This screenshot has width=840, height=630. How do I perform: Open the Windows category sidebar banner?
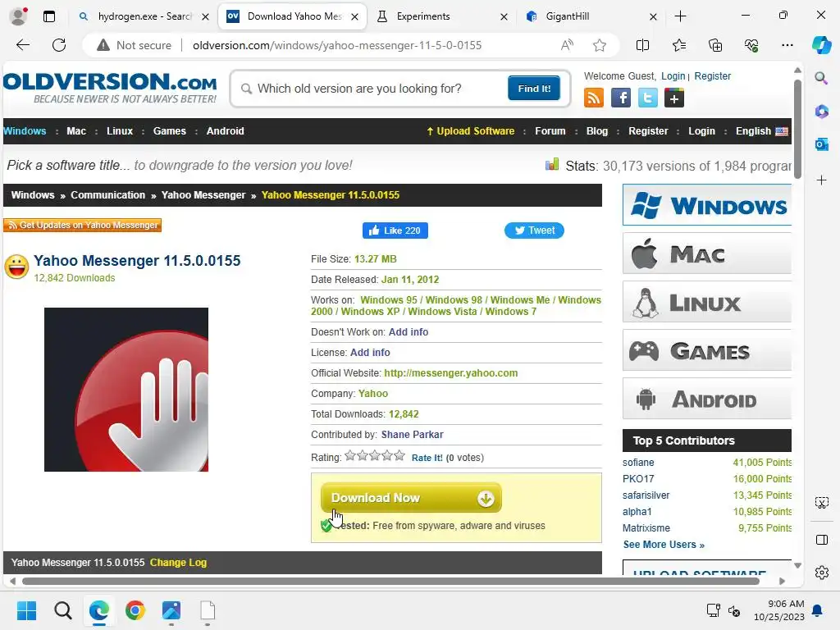[x=706, y=205]
